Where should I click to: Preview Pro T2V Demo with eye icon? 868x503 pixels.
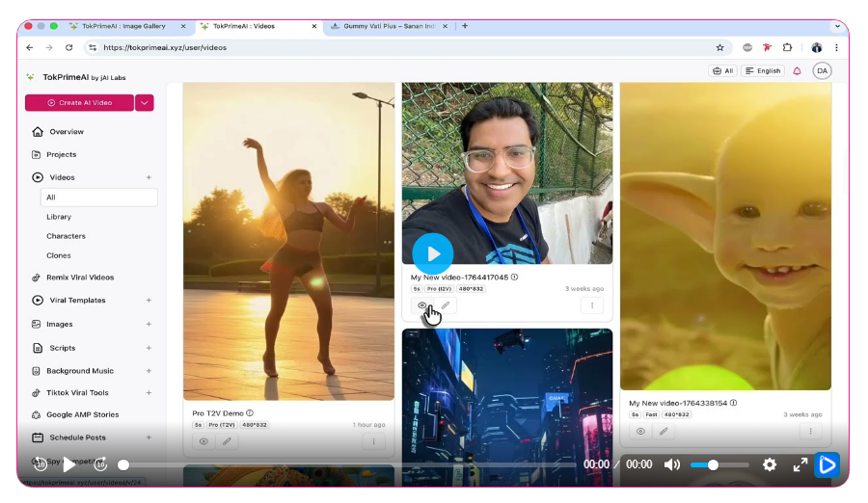(203, 441)
